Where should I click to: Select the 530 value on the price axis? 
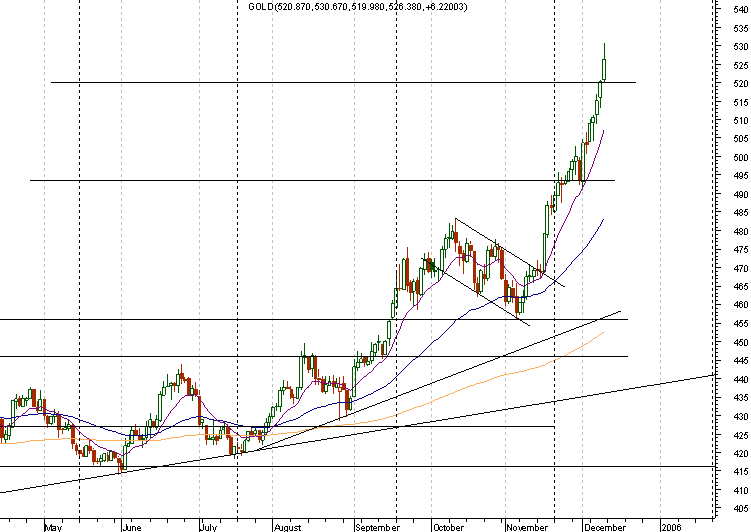(x=740, y=47)
